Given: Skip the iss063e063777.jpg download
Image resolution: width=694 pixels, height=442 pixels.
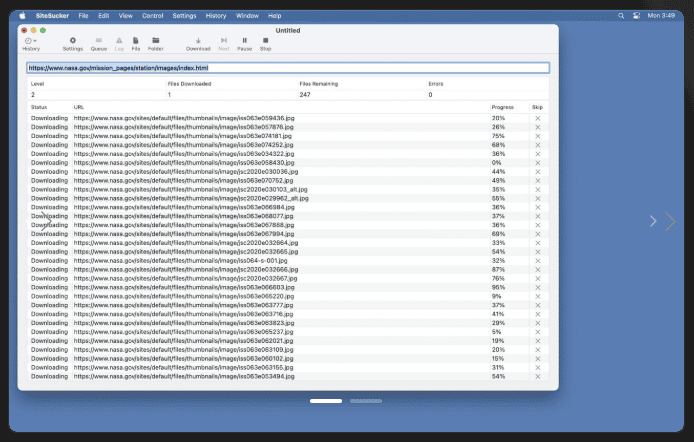Looking at the screenshot, I should (x=538, y=305).
